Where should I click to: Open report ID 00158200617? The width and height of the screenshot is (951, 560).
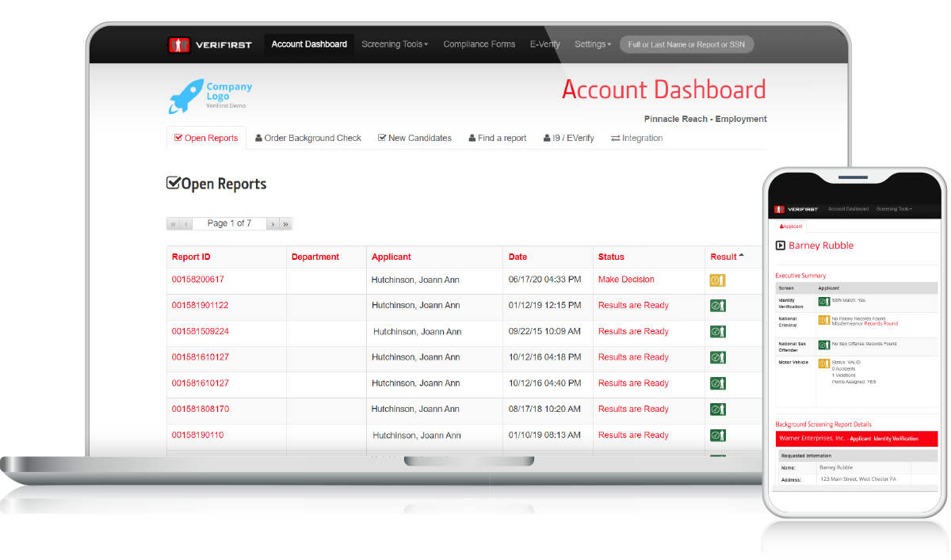coord(199,279)
